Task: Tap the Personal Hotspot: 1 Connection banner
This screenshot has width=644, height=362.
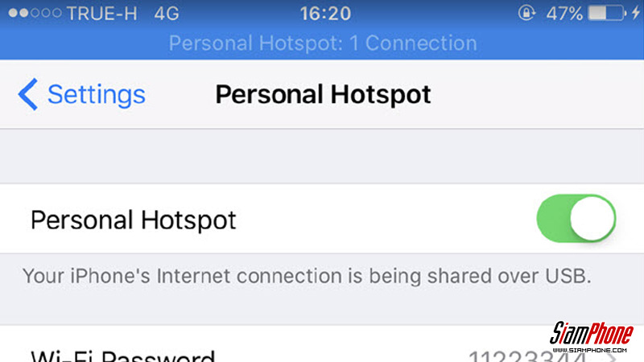Action: (323, 43)
